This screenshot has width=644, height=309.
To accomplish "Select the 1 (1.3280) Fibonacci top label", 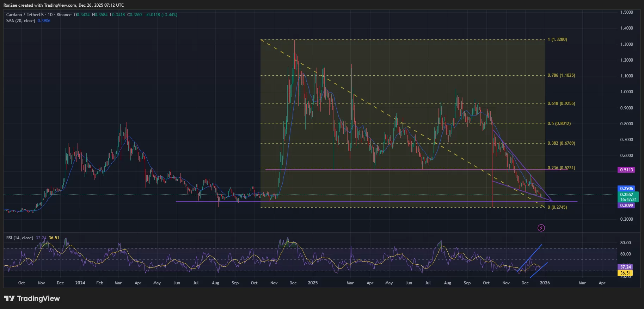I will click(x=557, y=39).
